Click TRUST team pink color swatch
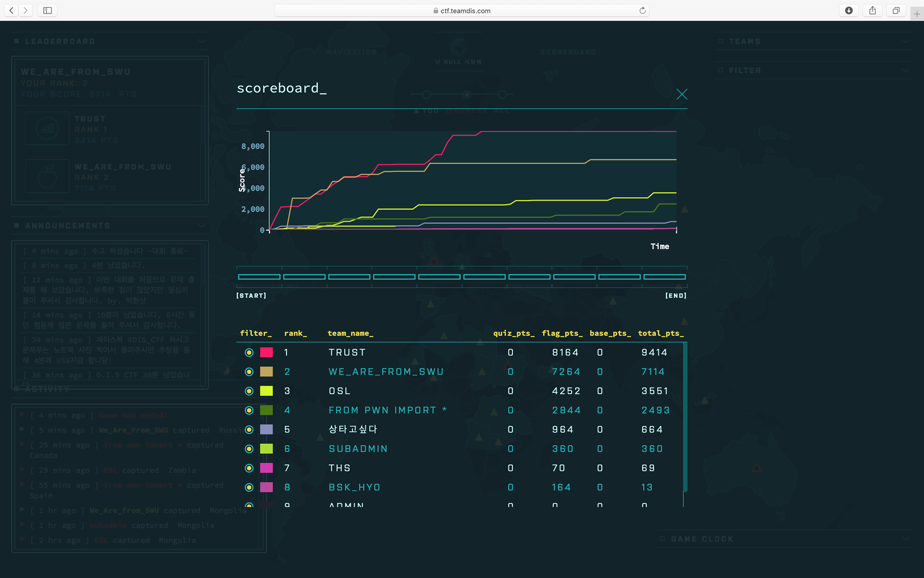The height and width of the screenshot is (578, 924). coord(266,352)
